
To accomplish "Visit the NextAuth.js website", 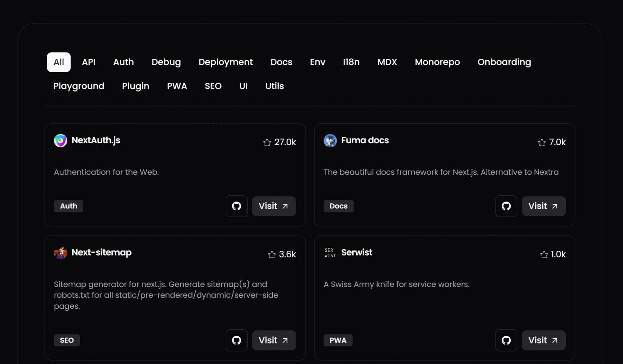I will (274, 206).
